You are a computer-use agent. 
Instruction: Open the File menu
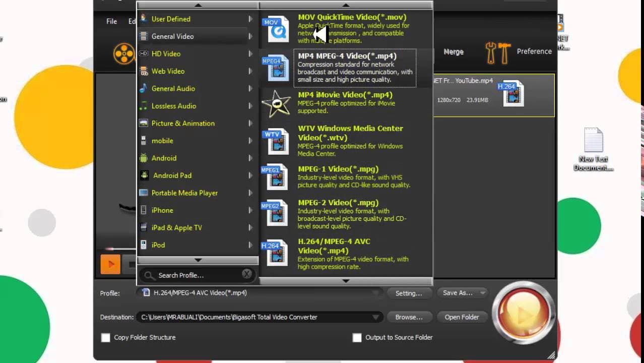[x=111, y=21]
